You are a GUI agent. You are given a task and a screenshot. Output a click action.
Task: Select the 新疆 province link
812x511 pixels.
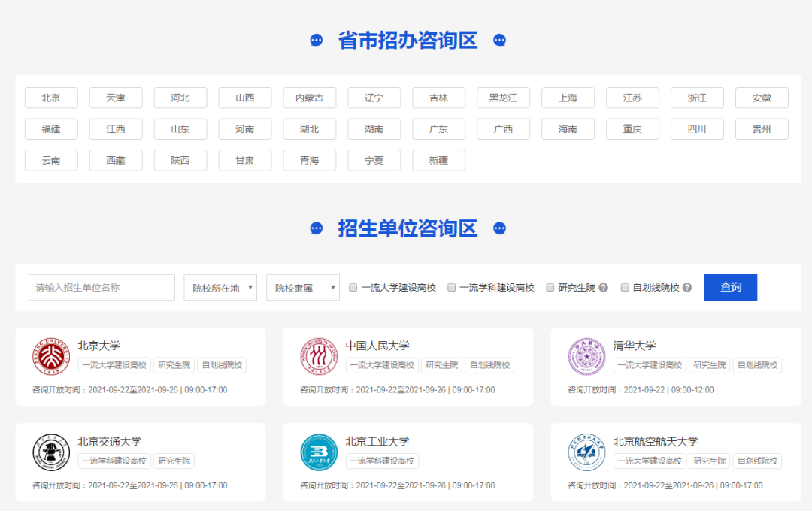438,160
